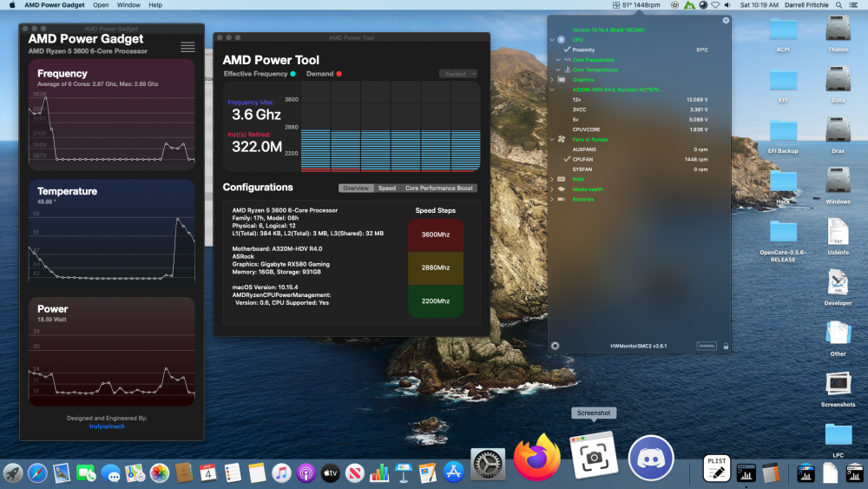The height and width of the screenshot is (489, 868).
Task: Switch to the Core Performance Boost tab
Action: click(438, 188)
